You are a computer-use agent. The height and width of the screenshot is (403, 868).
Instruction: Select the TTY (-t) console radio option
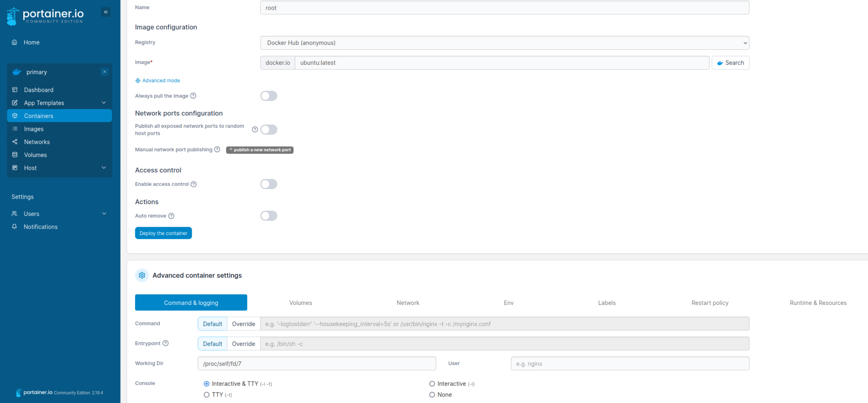(206, 395)
